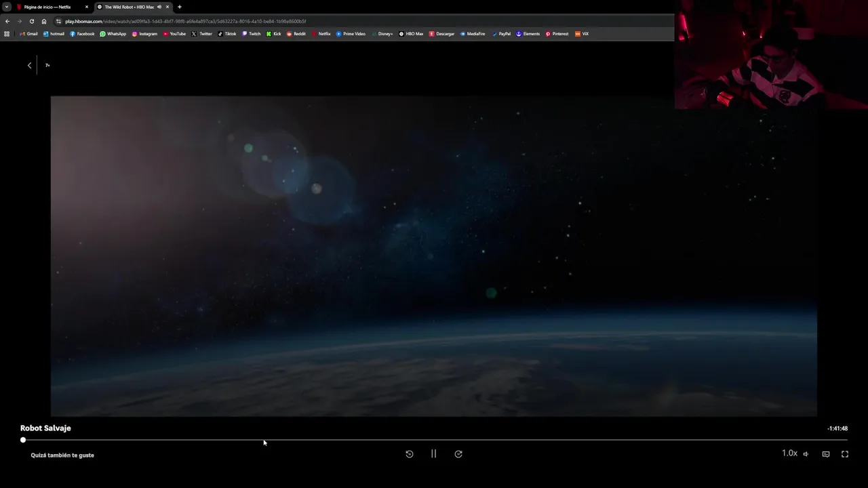Screen dimensions: 868x488
Task: Open PayPal bookmark
Action: coord(501,34)
